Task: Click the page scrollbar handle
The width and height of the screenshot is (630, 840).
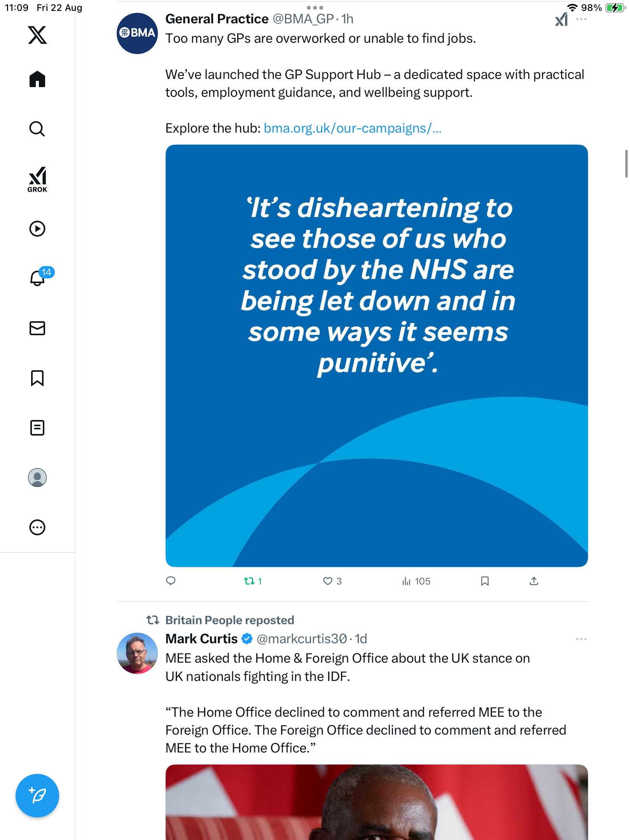Action: 626,163
